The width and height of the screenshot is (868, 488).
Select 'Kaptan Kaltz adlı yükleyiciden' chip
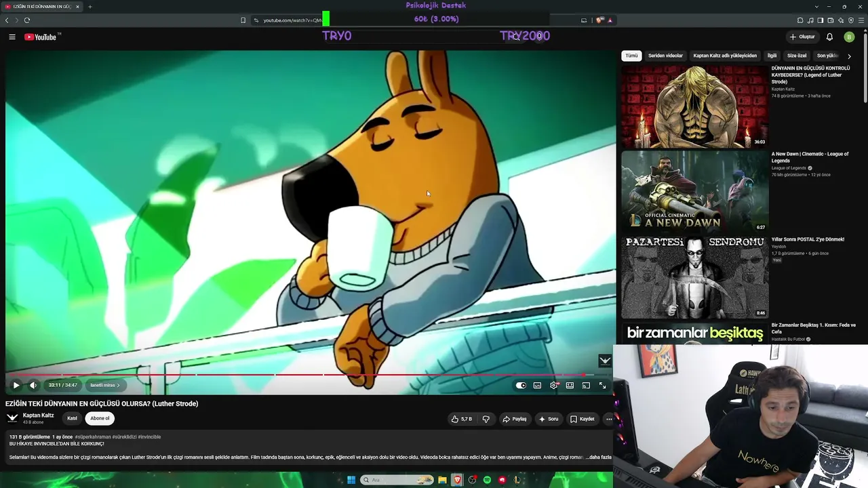(x=725, y=56)
